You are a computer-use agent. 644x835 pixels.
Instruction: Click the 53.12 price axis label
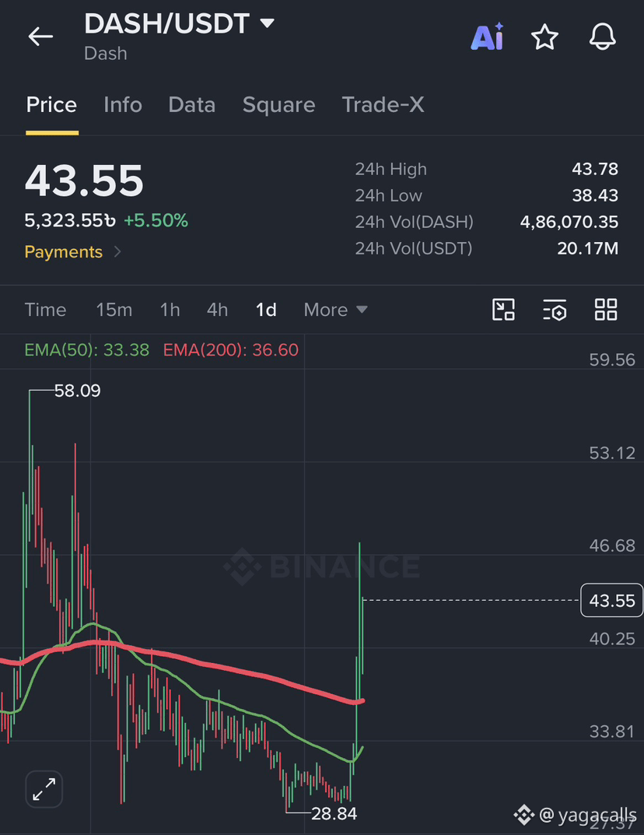612,453
